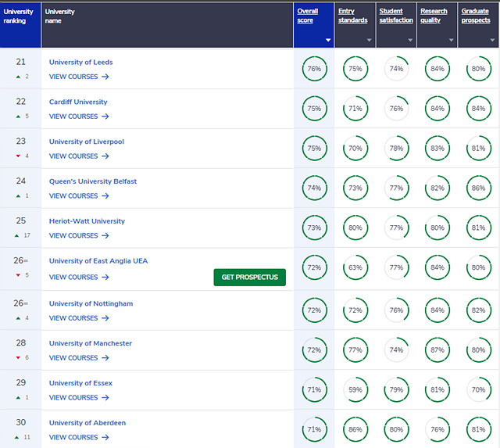This screenshot has width=500, height=448.
Task: Click Essex graduate prospects 70% circle
Action: pos(479,389)
